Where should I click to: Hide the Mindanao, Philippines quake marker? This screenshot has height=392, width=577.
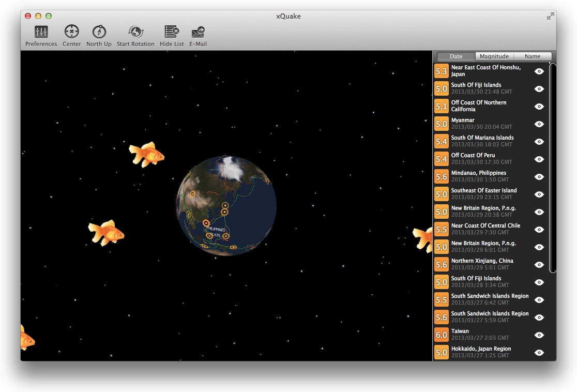[x=539, y=177]
